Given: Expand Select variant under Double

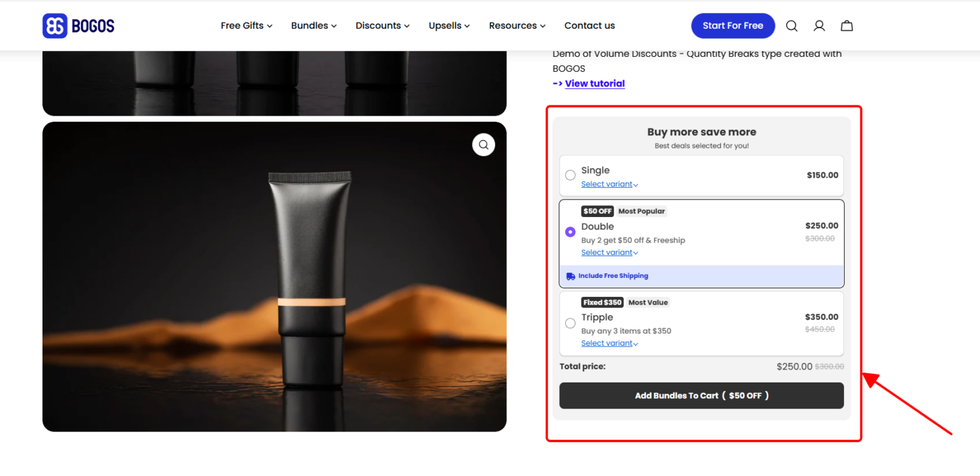Looking at the screenshot, I should (x=607, y=252).
